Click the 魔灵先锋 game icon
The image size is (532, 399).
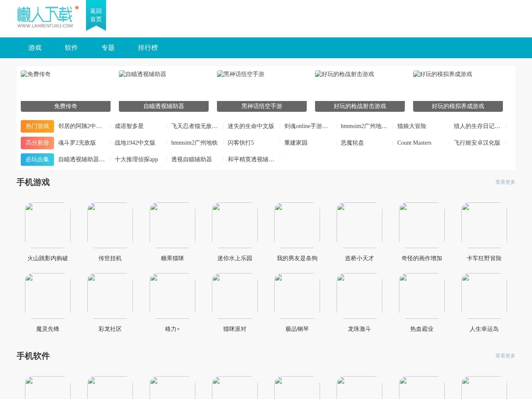coord(48,296)
